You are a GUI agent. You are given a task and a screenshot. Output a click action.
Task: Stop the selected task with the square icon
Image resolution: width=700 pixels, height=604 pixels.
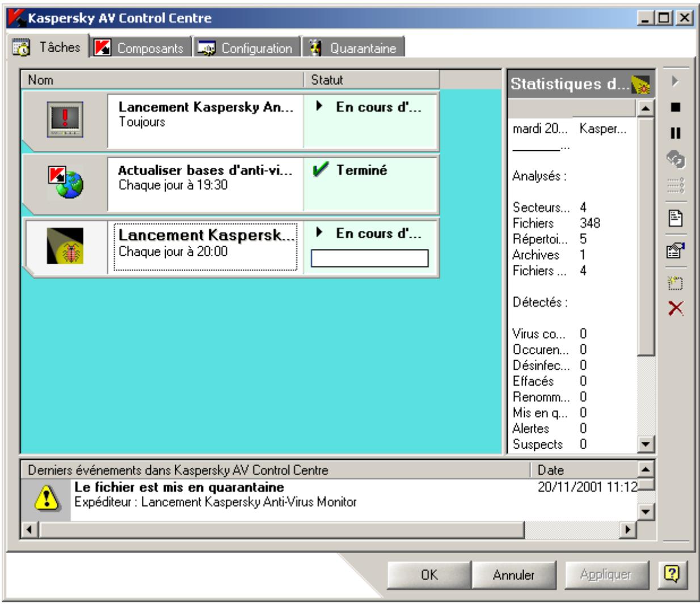675,107
